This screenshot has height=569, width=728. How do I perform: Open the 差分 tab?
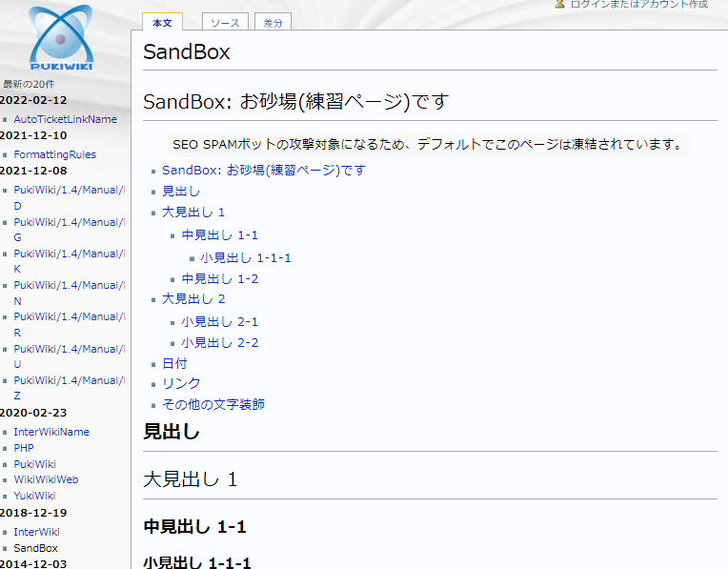click(x=273, y=23)
